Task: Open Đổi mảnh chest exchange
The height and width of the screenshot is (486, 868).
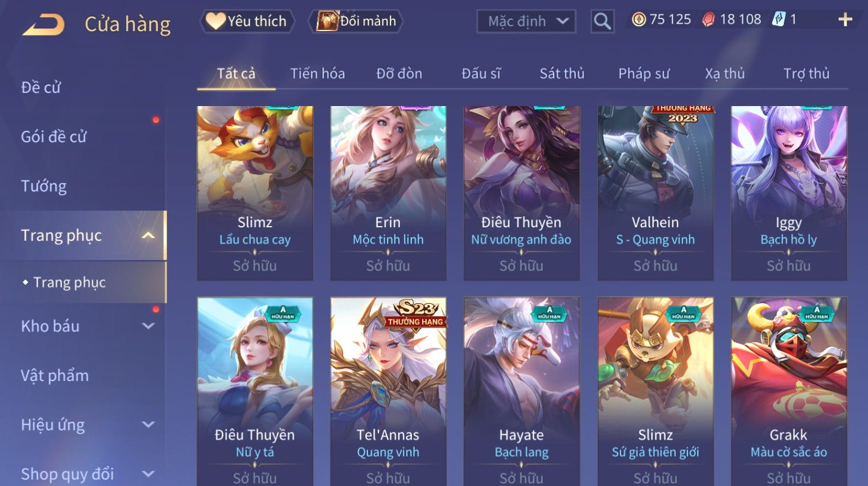Action: coord(356,21)
